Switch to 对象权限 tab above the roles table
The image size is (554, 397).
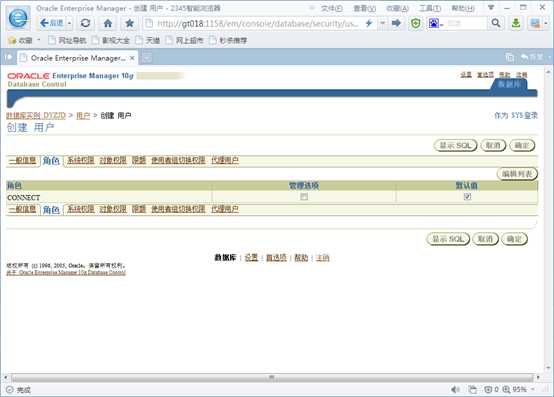pyautogui.click(x=113, y=160)
